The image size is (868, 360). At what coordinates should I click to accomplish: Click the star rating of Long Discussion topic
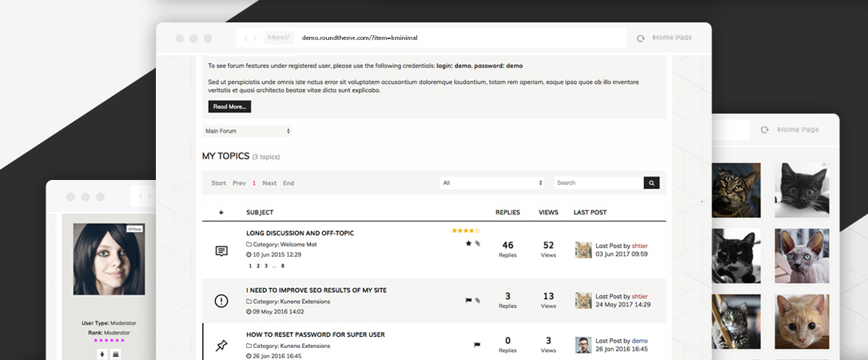pyautogui.click(x=465, y=230)
